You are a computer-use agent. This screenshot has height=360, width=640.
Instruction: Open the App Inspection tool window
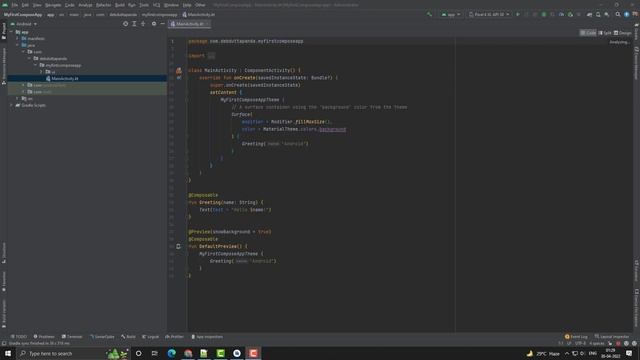point(207,337)
